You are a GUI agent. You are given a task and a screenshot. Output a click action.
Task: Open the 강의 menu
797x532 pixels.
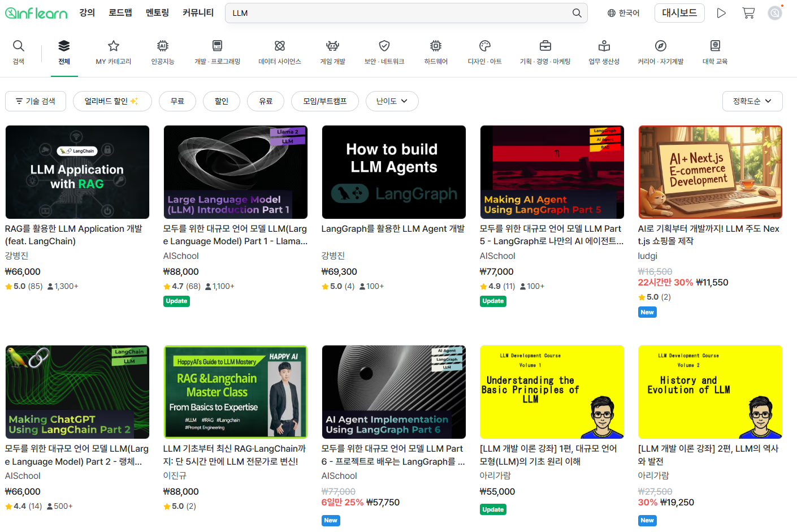tap(87, 12)
